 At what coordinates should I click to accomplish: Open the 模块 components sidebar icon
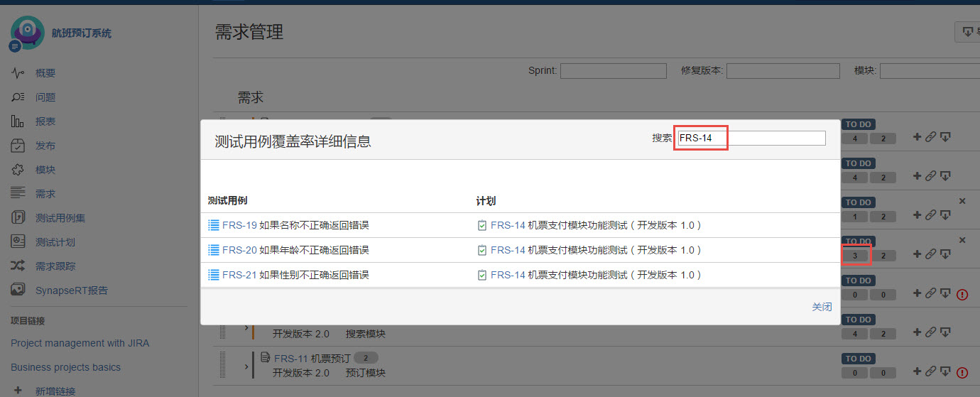point(18,170)
